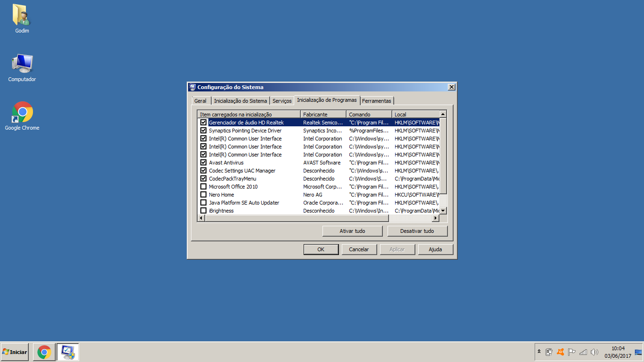Select the Nero Home row text

(222, 195)
